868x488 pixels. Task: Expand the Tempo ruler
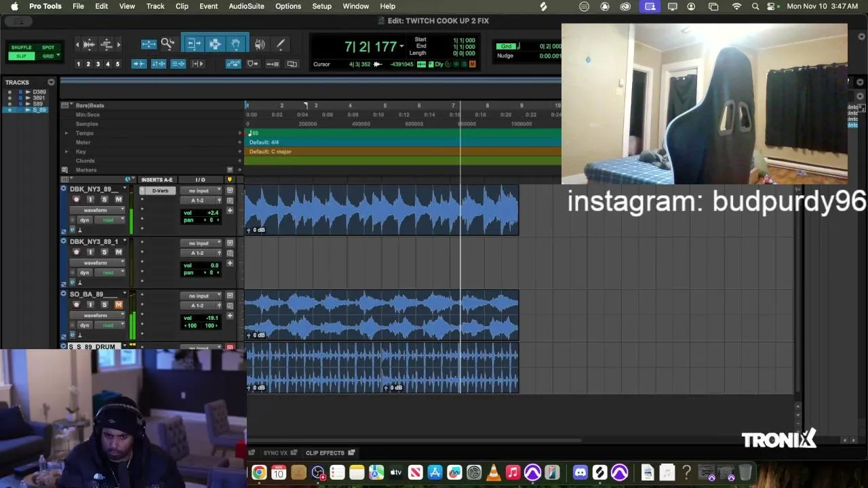point(66,133)
